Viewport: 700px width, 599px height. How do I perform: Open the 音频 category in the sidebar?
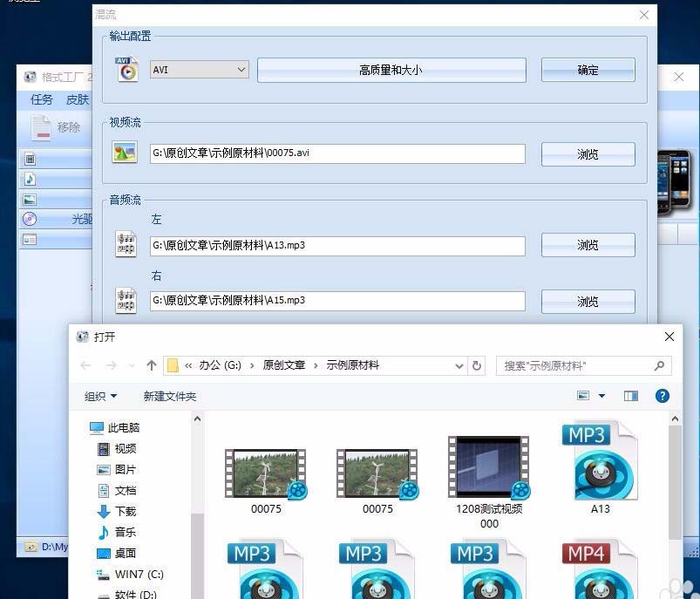[119, 532]
